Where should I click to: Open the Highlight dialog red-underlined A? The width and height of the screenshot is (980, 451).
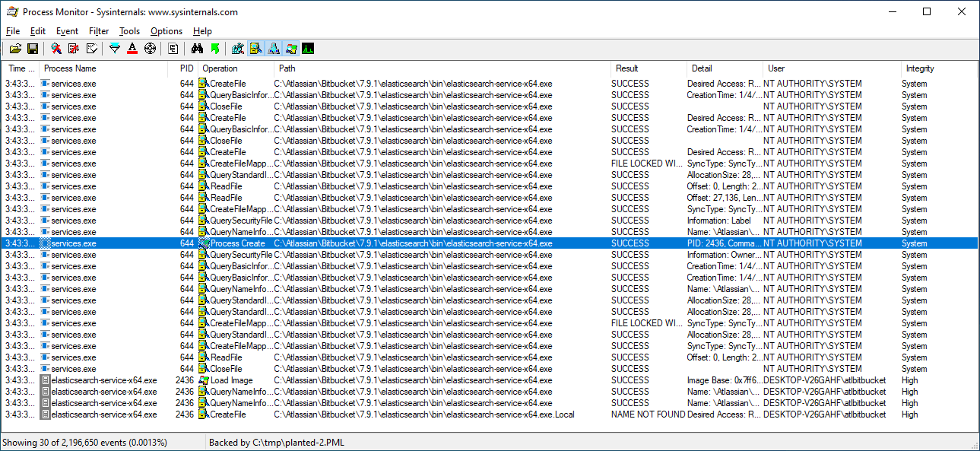tap(132, 49)
